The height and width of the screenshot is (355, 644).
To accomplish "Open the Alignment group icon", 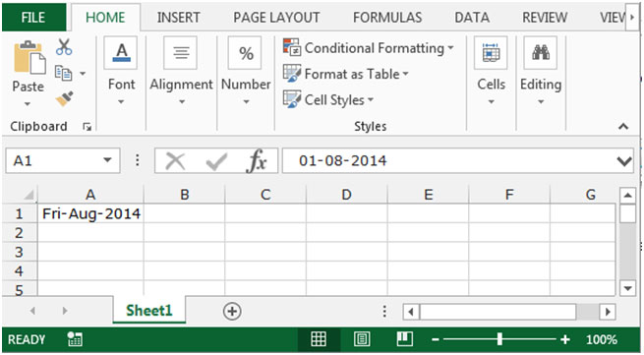I will (x=180, y=52).
